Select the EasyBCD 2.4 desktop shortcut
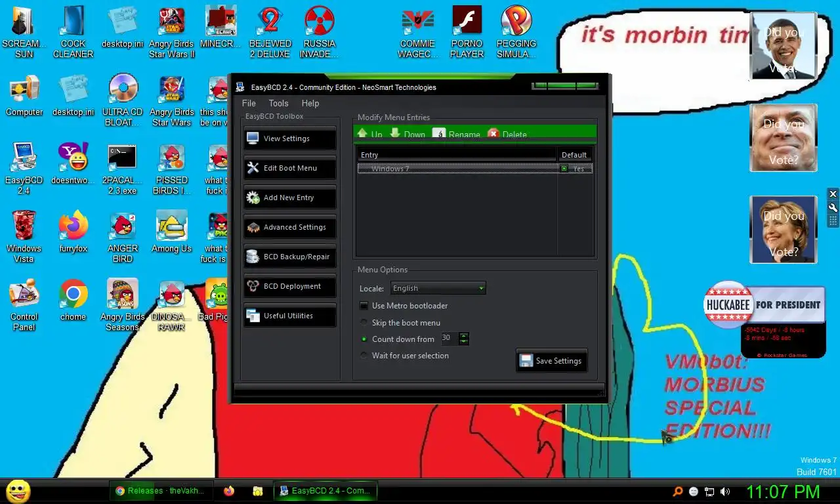Screen dimensions: 840x504 point(24,168)
